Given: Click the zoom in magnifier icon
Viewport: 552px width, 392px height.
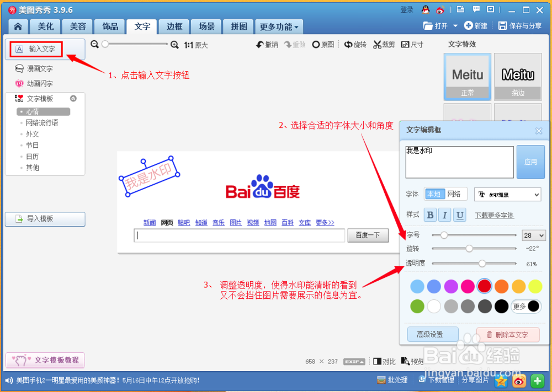Looking at the screenshot, I should [x=174, y=45].
